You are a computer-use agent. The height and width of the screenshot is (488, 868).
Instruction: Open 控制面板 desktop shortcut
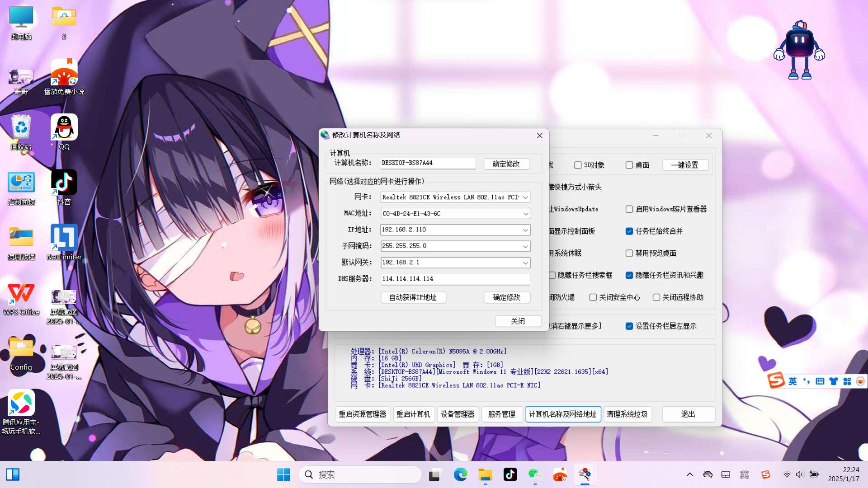pos(21,188)
